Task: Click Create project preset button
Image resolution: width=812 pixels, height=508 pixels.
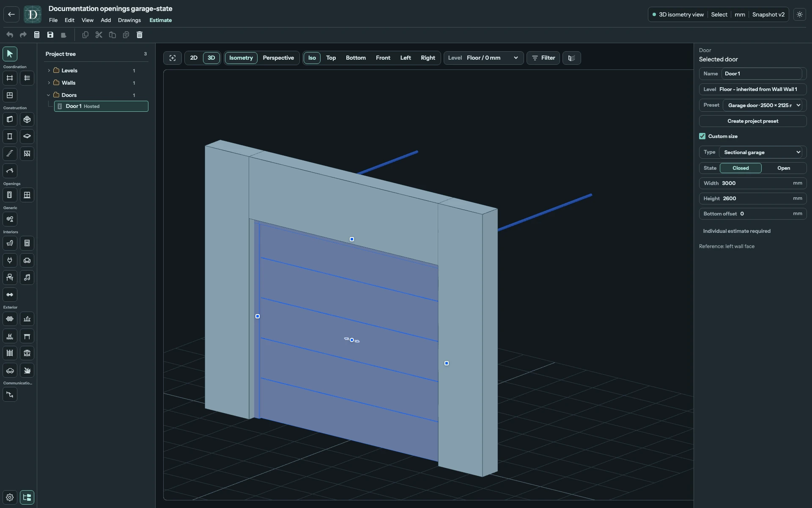Action: [753, 121]
